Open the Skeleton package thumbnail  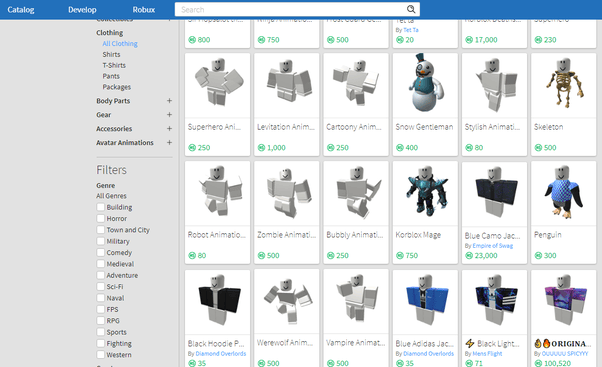(563, 85)
